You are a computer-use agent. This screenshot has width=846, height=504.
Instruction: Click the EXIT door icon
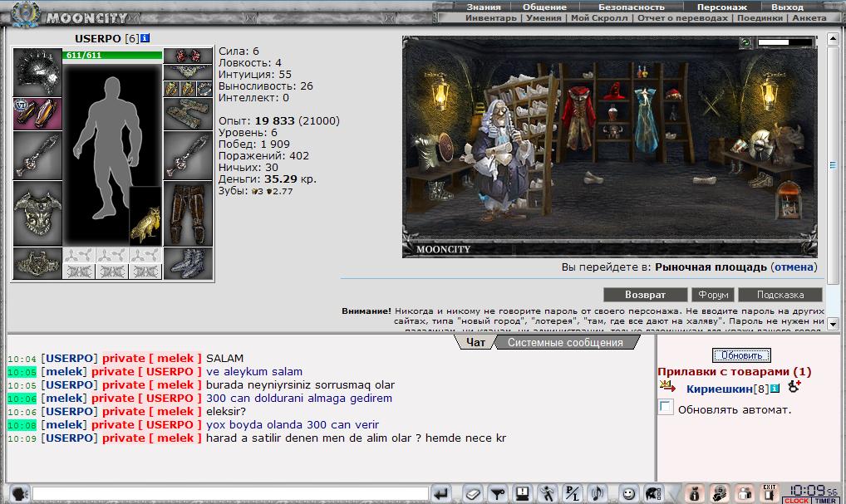(770, 492)
